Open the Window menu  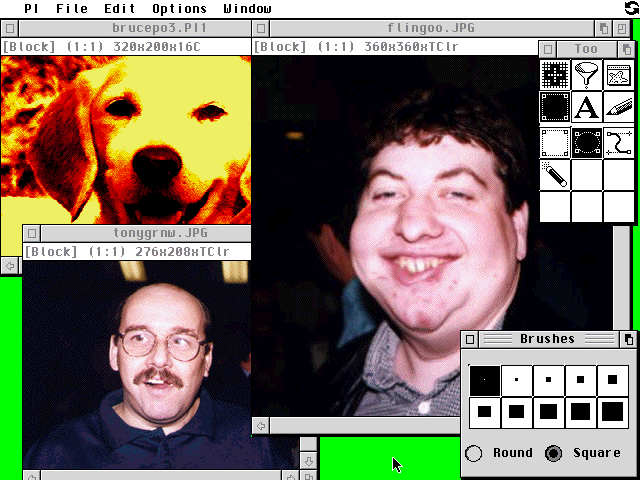click(247, 8)
